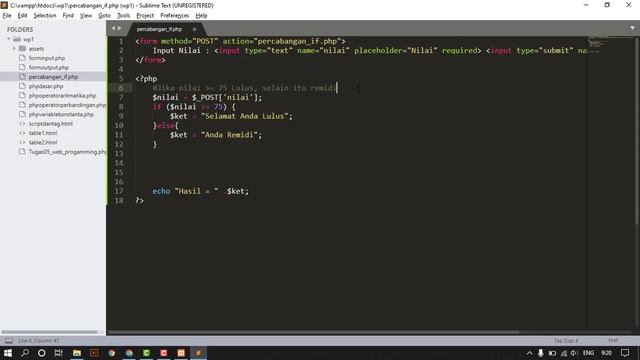The height and width of the screenshot is (360, 640).
Task: Show hidden system tray icons
Action: 529,353
